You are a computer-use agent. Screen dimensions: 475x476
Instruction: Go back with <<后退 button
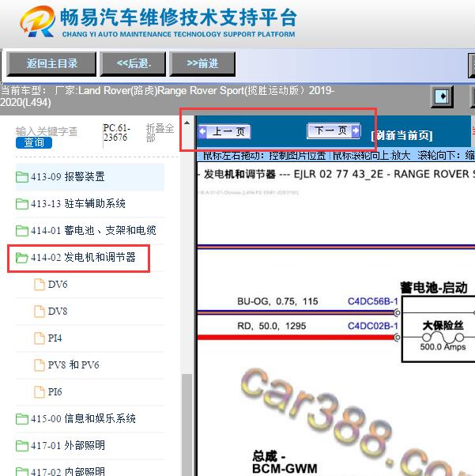(x=134, y=64)
